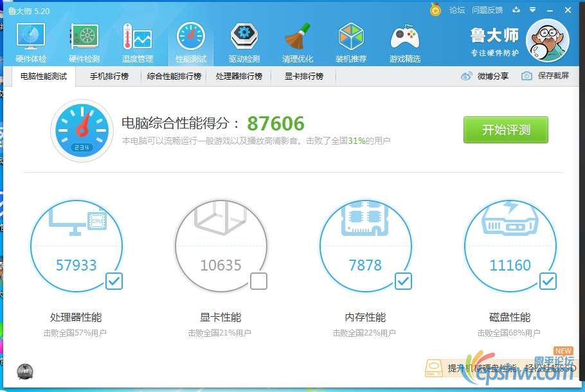Close the 鲁大师 window
Viewport: 585px width, 392px height.
point(568,10)
